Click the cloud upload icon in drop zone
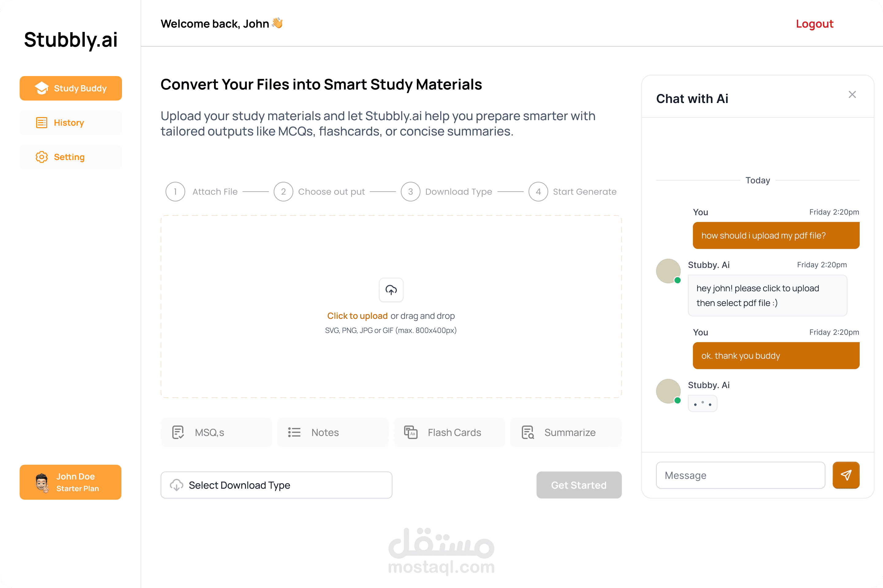883x588 pixels. point(391,289)
